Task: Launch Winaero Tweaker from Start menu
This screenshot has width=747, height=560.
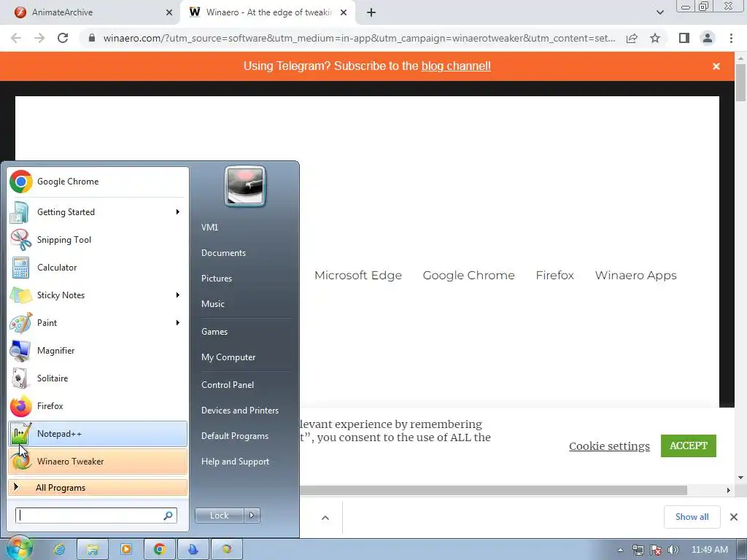Action: pyautogui.click(x=98, y=461)
